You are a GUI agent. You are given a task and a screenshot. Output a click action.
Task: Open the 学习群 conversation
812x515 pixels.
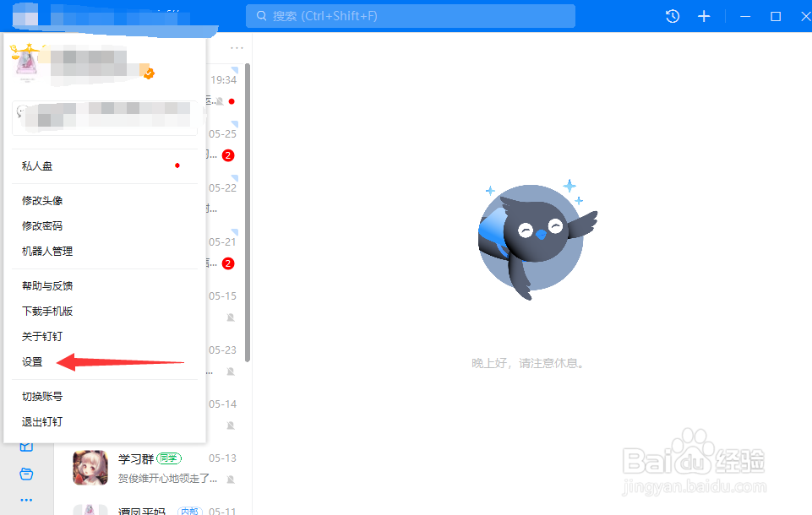154,468
